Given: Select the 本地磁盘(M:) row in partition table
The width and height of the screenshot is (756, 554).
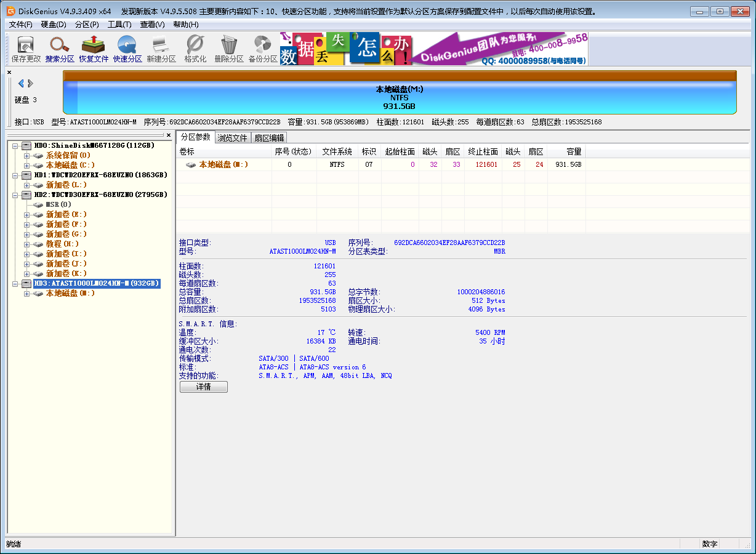Looking at the screenshot, I should 380,165.
